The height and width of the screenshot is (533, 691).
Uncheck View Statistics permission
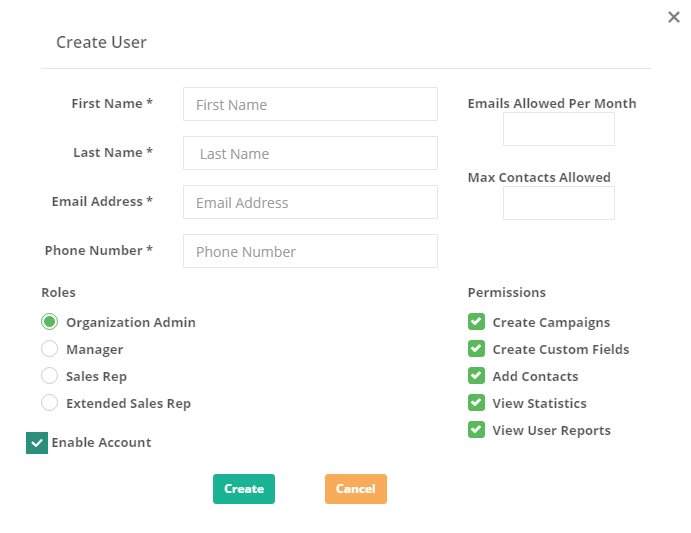(476, 403)
